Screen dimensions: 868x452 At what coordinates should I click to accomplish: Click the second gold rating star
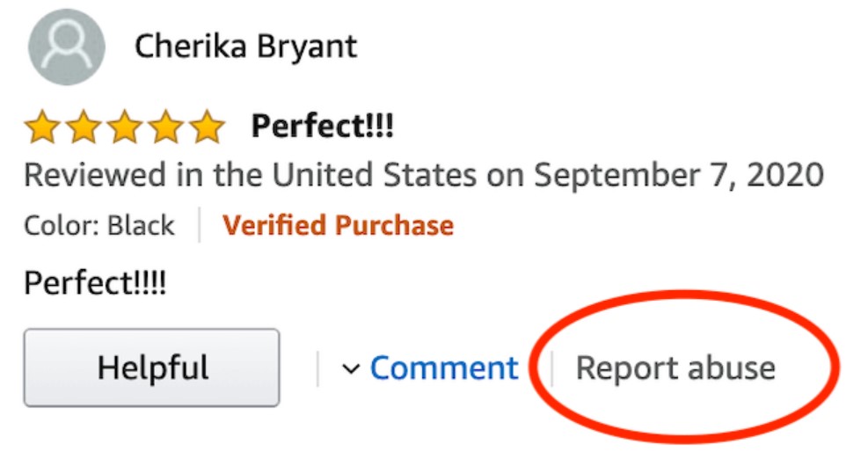point(83,128)
